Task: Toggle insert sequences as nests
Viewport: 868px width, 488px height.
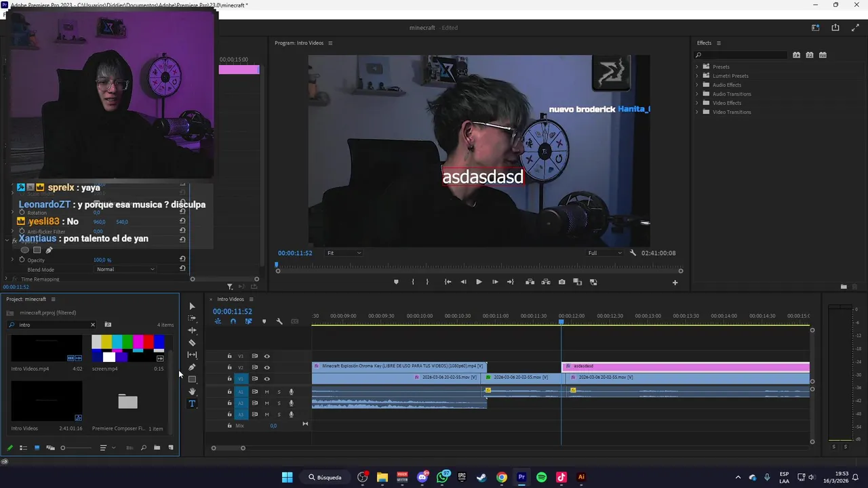Action: (218, 321)
